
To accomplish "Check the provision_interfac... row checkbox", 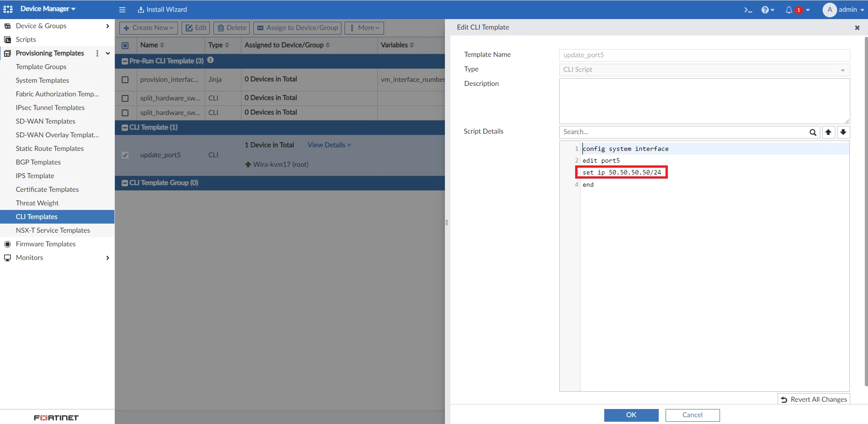I will tap(125, 80).
